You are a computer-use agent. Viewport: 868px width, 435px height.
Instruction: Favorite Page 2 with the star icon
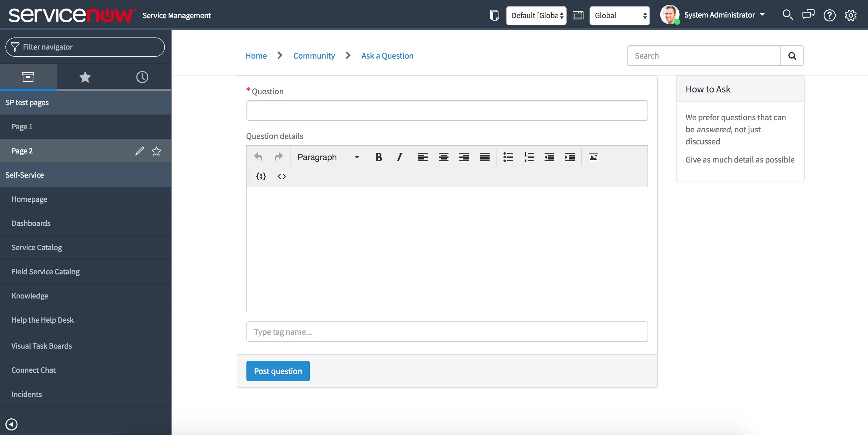coord(156,151)
